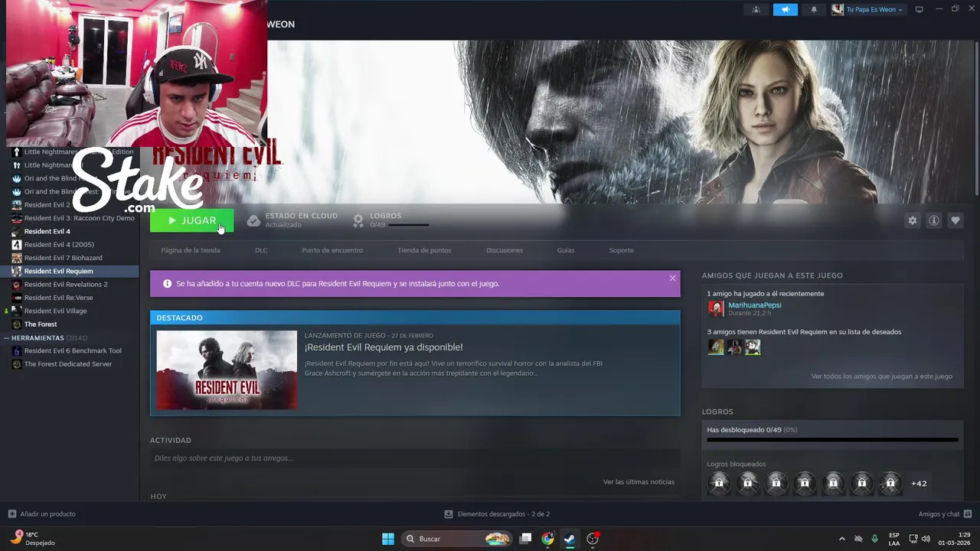Open Windows Start menu
980x551 pixels.
(x=388, y=539)
